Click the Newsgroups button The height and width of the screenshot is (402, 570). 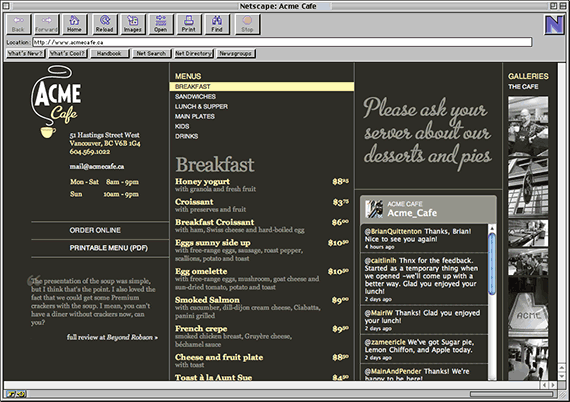[236, 53]
